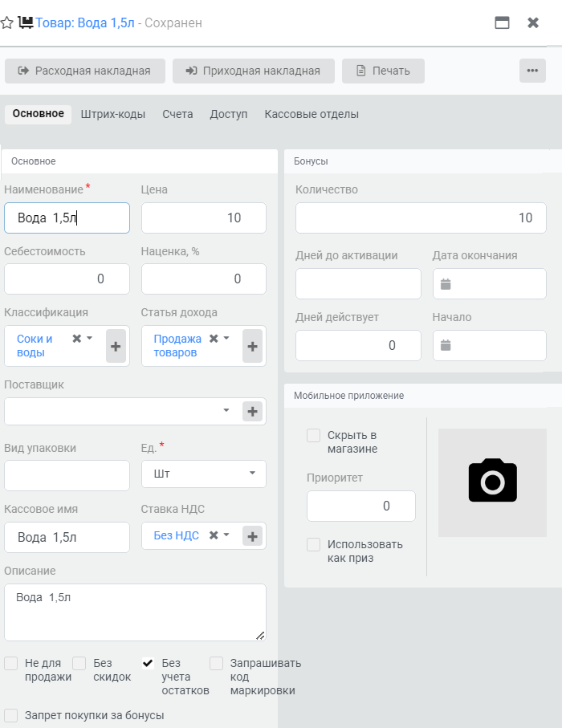Create Расходная накладная document
This screenshot has width=562, height=728.
[x=85, y=71]
